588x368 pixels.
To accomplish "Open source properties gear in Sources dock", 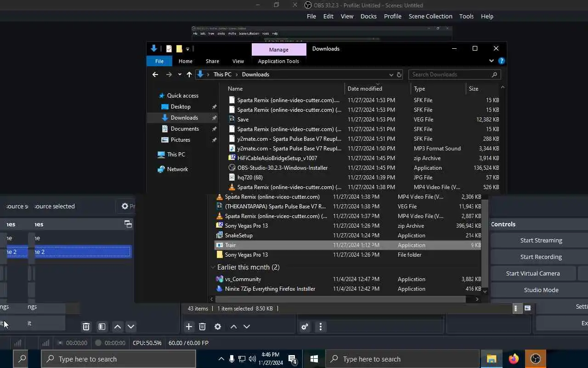I will (218, 327).
